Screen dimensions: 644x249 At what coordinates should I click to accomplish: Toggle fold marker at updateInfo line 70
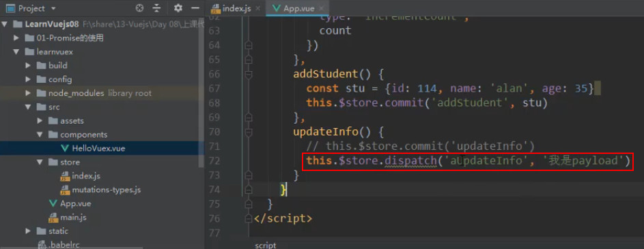tap(248, 132)
